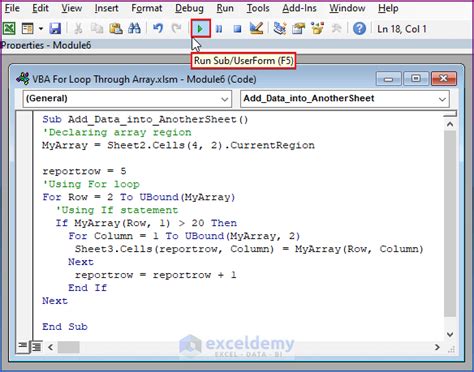Open the Add-Ins menu
This screenshot has height=372, width=474.
(x=299, y=8)
